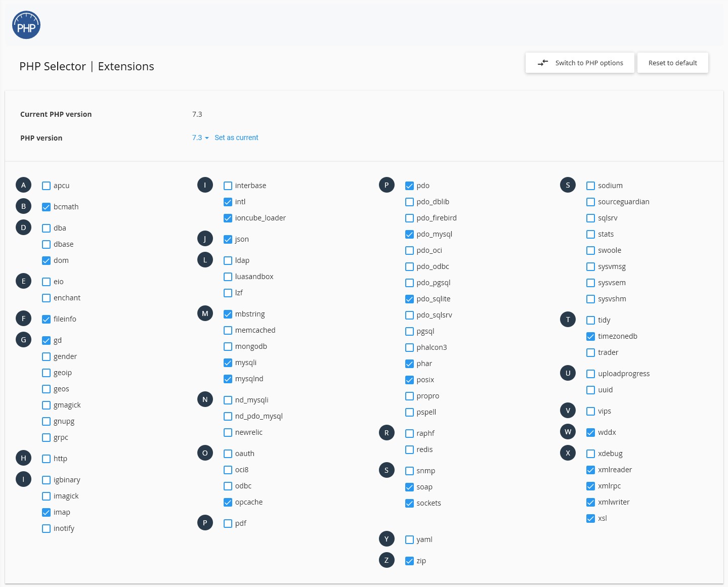Click the letter O group badge
The width and height of the screenshot is (728, 587).
205,453
